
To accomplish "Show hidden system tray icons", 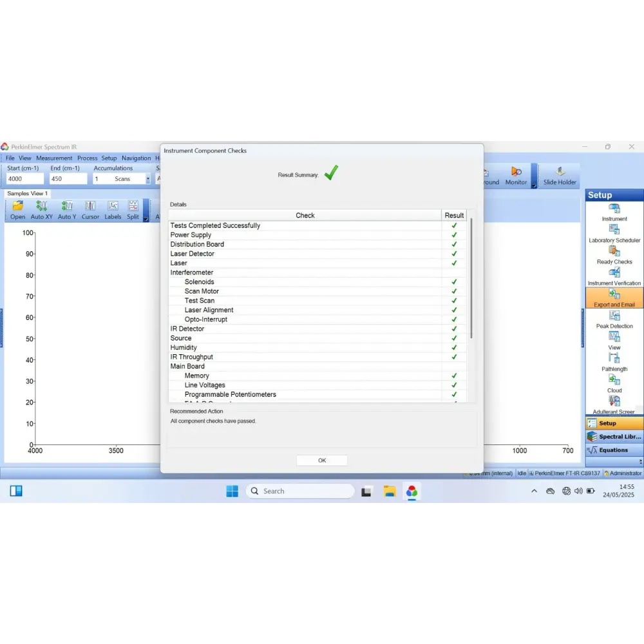I will [x=534, y=491].
